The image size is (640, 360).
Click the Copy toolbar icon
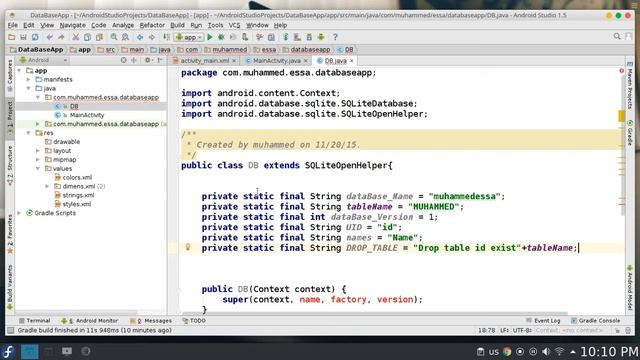click(87, 37)
